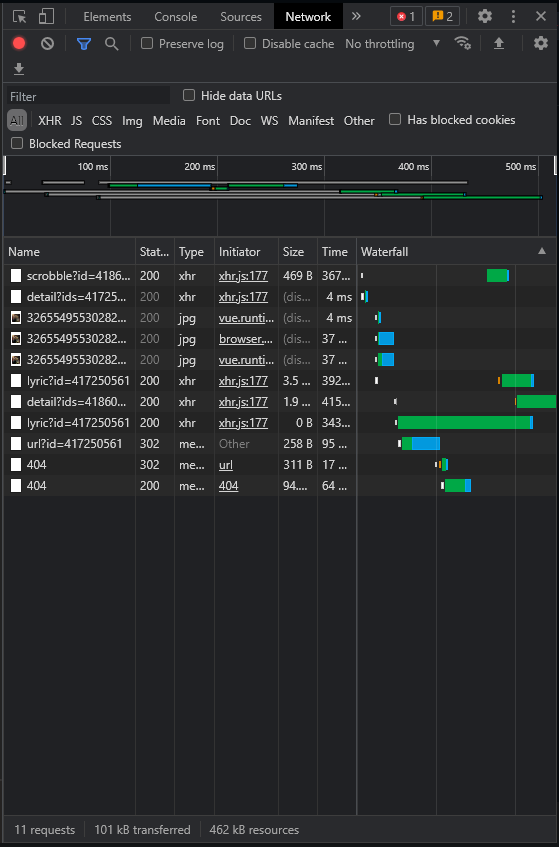Viewport: 559px width, 847px height.
Task: Clear the network log
Action: click(x=48, y=44)
